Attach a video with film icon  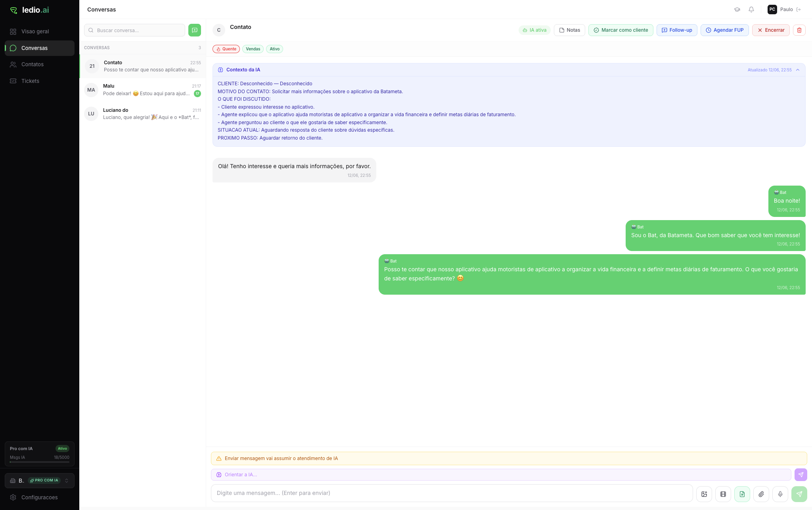point(723,494)
